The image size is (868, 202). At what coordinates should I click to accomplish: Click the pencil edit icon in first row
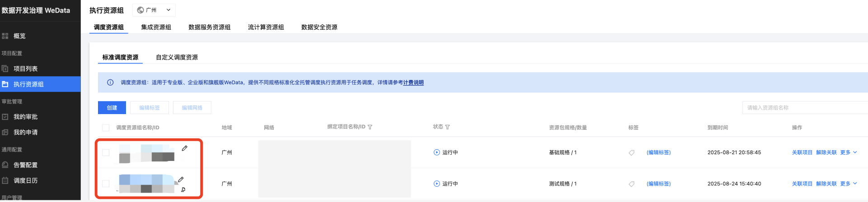(185, 148)
